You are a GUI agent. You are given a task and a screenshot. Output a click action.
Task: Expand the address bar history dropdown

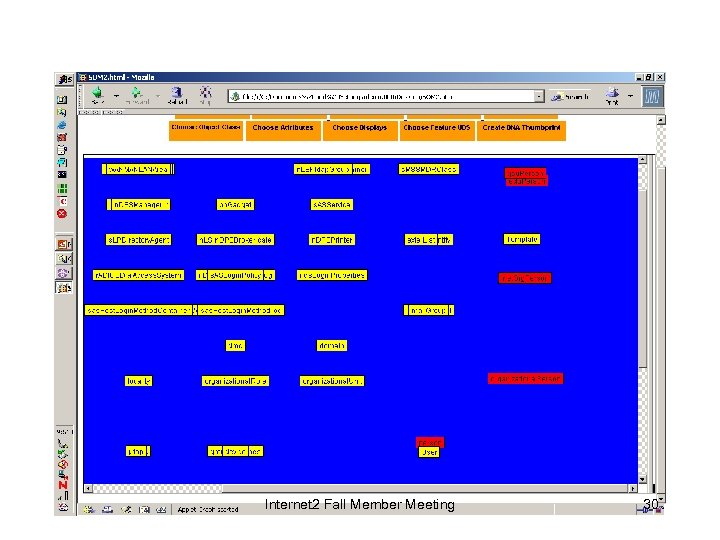[x=539, y=96]
